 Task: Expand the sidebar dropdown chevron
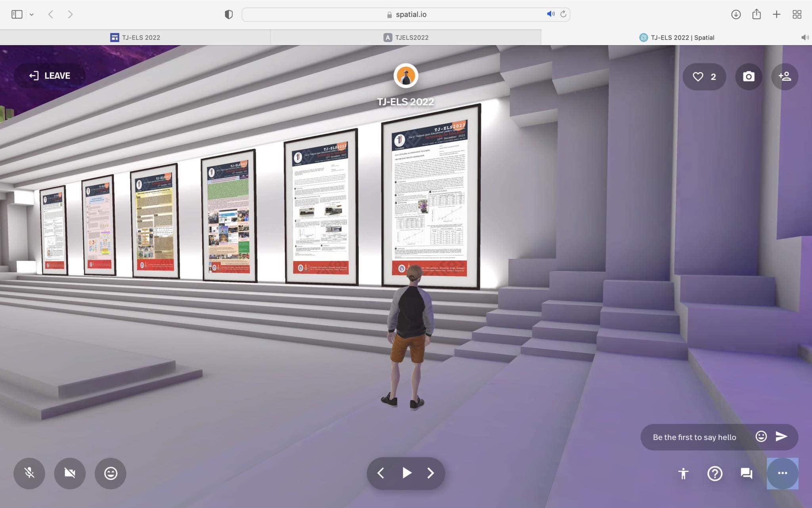coord(31,15)
